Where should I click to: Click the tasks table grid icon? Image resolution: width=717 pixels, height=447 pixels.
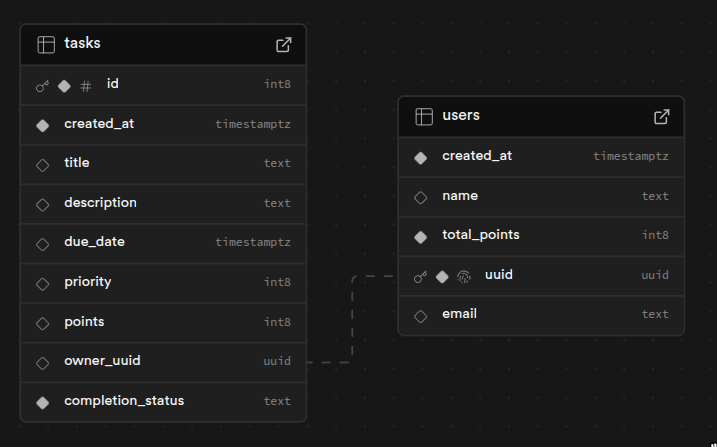click(46, 44)
